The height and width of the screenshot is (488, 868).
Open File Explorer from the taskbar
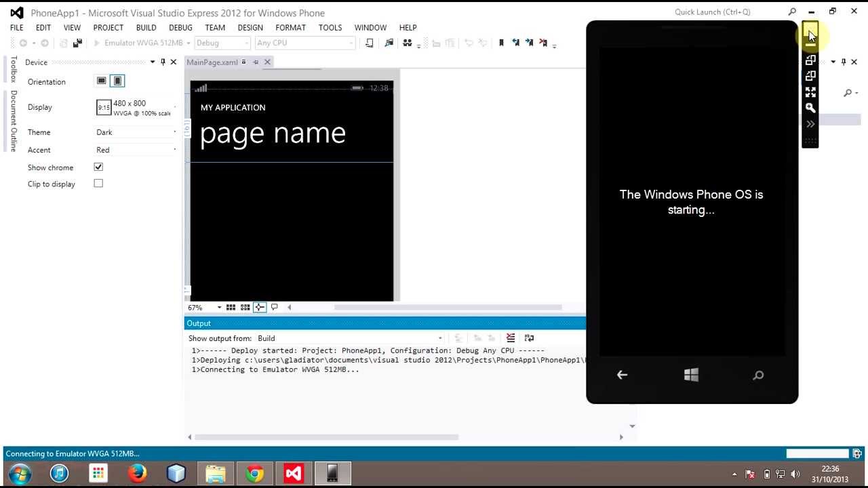pyautogui.click(x=216, y=473)
